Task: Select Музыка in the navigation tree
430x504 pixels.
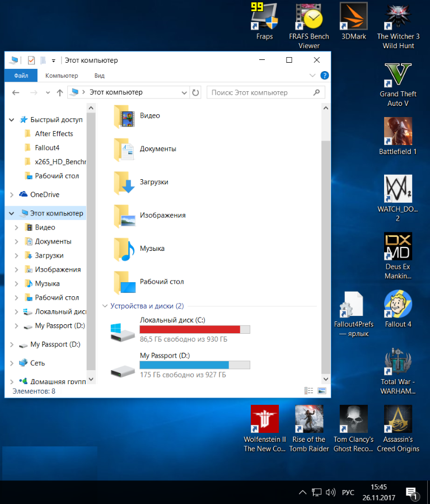Action: 47,283
